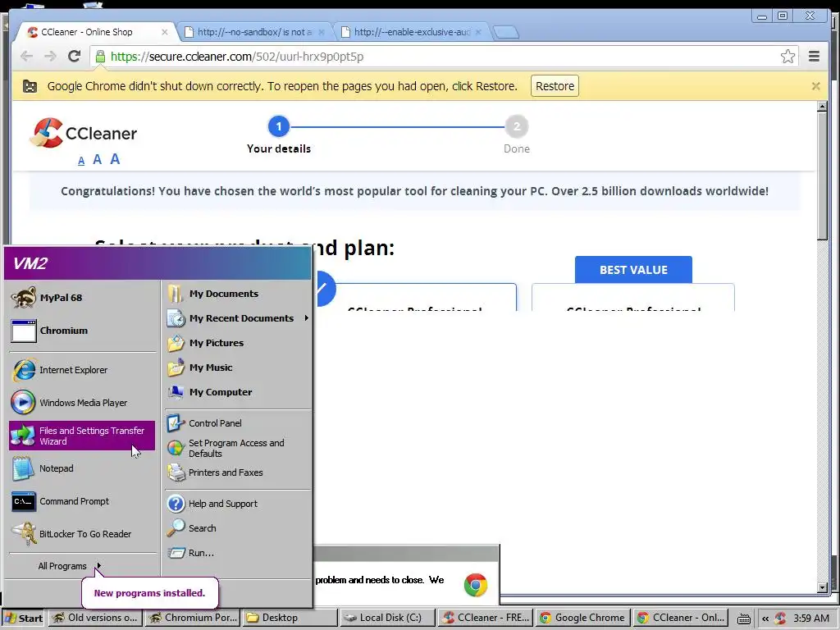The width and height of the screenshot is (840, 630).
Task: Click the CCleaner logo
Action: click(x=84, y=133)
